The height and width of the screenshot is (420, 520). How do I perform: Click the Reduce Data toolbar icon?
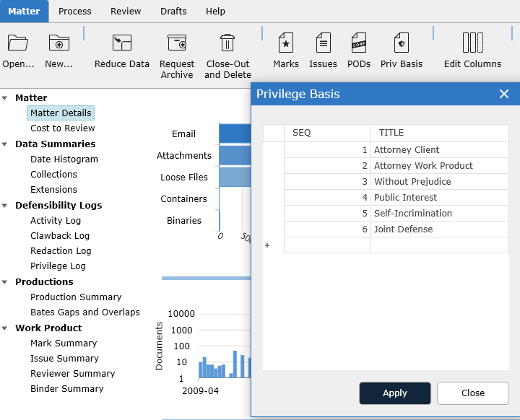click(x=122, y=43)
